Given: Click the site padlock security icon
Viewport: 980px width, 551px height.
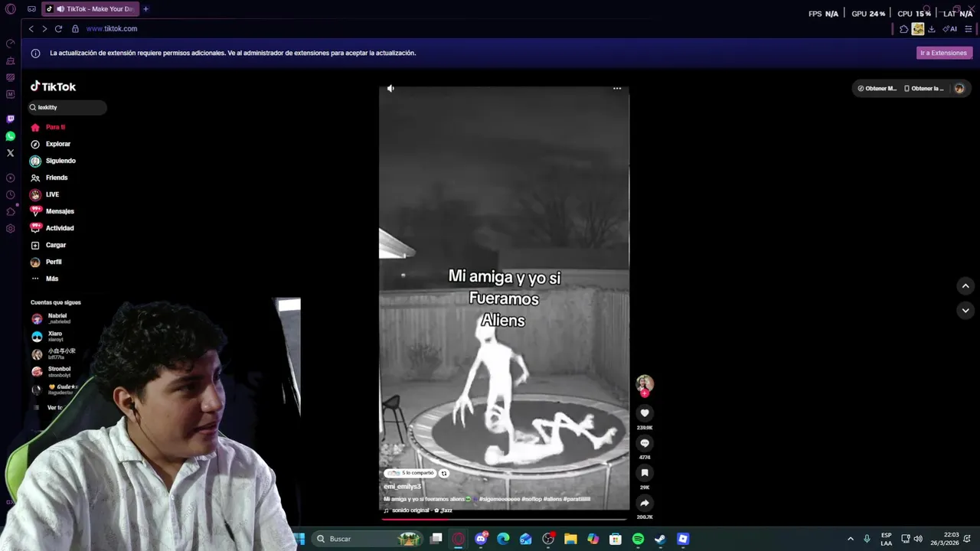Looking at the screenshot, I should click(x=75, y=28).
